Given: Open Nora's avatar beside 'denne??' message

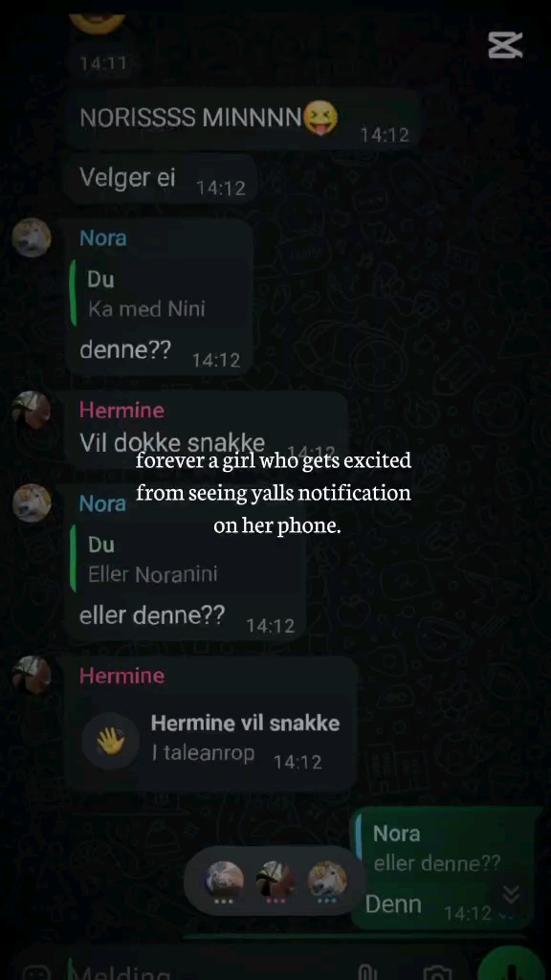Looking at the screenshot, I should [32, 237].
